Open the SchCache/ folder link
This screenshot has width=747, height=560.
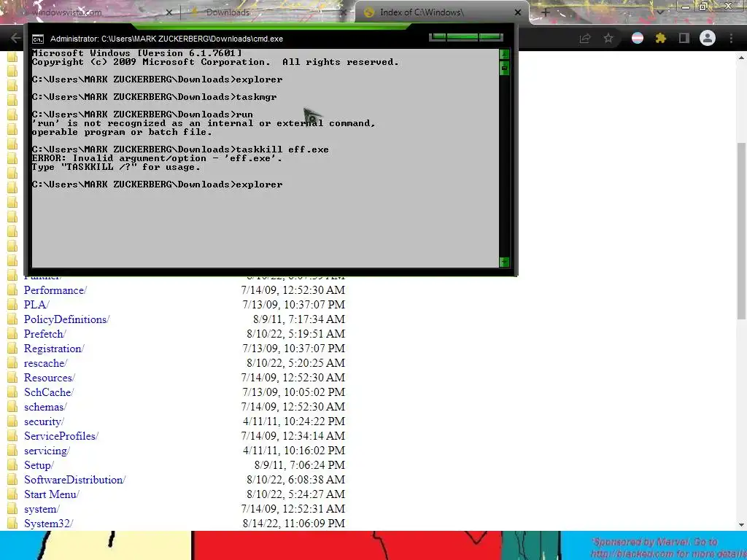tap(49, 392)
